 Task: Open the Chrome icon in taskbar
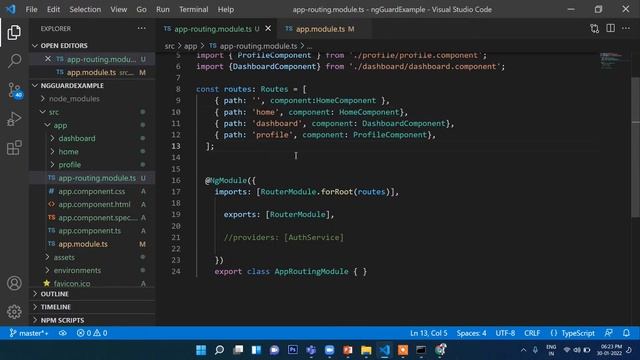pos(440,350)
